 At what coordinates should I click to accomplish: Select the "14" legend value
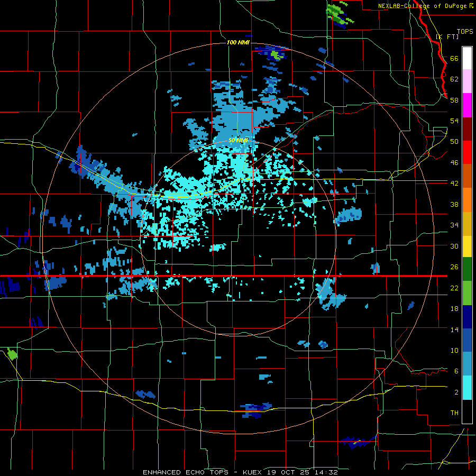tap(454, 329)
